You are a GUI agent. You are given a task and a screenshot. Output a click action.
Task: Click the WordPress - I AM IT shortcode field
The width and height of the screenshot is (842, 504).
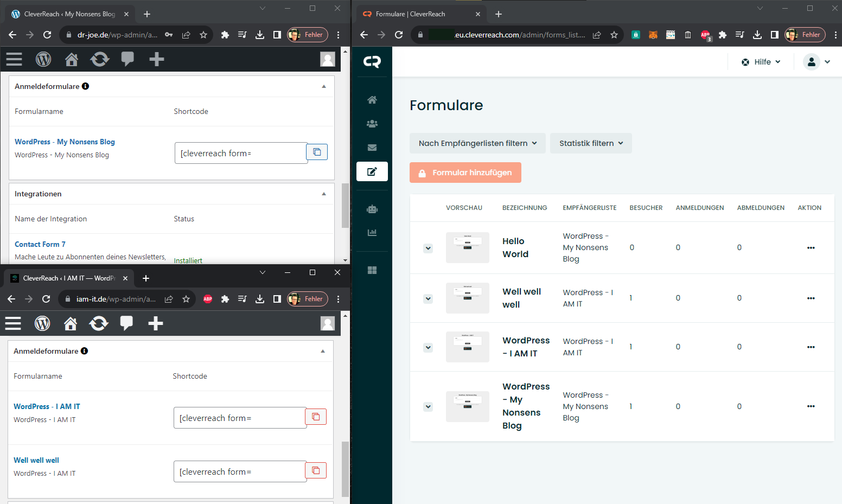click(x=239, y=418)
